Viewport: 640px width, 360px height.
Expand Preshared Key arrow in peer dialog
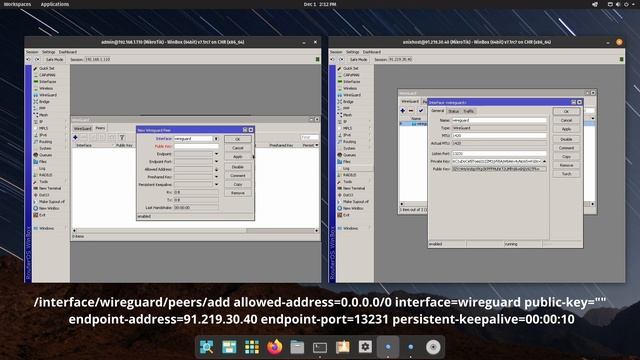[216, 177]
